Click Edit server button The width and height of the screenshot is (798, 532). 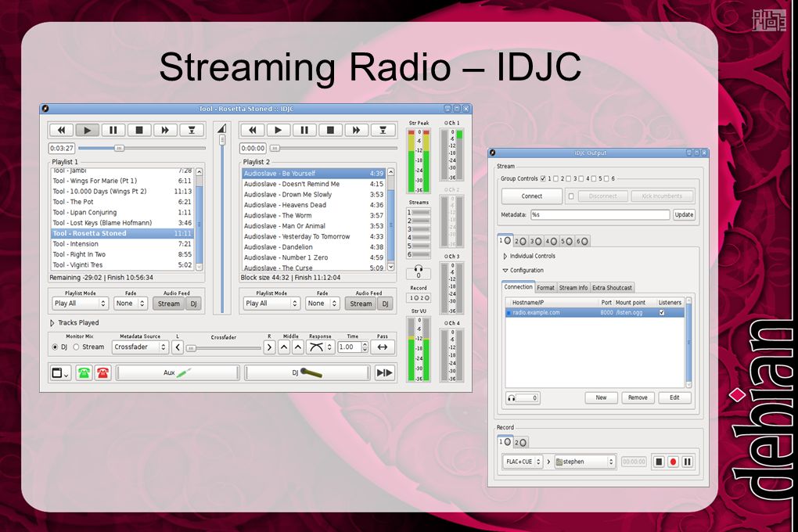[674, 397]
